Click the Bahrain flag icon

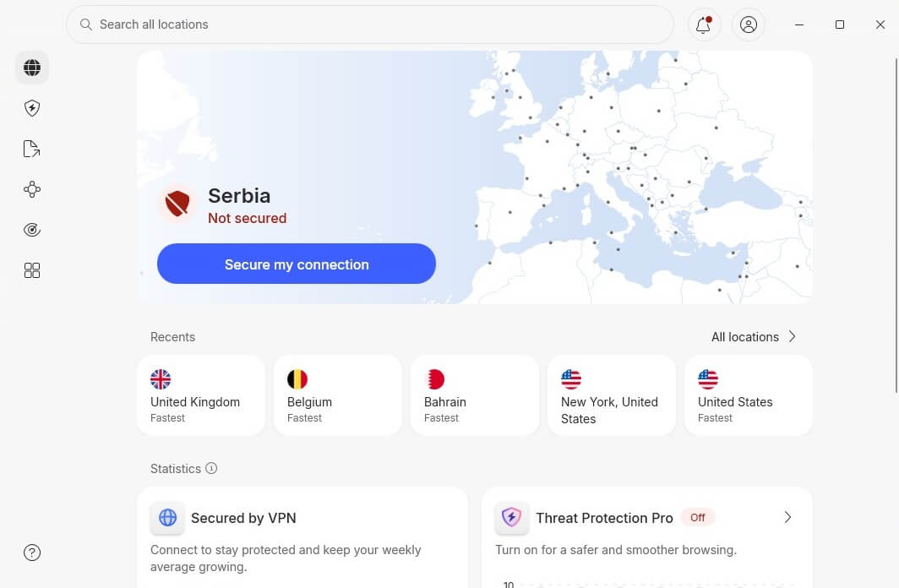[434, 378]
